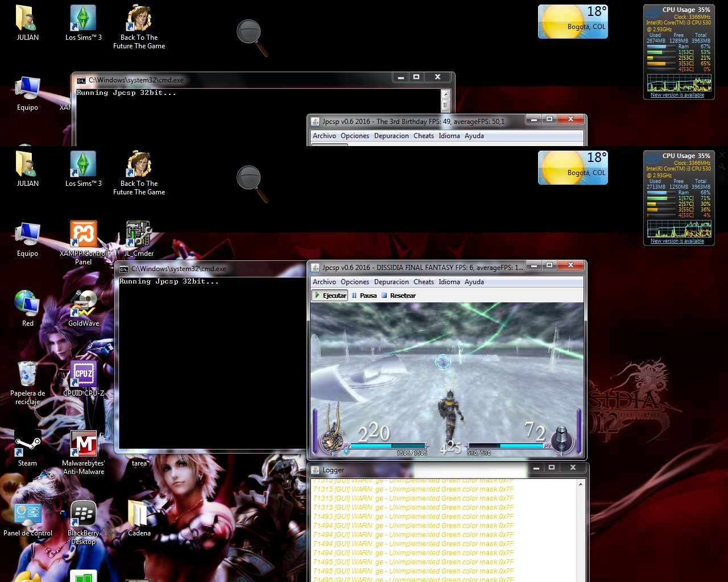728x582 pixels.
Task: Minimize The 3rd Birthday Jpcsp window
Action: [x=533, y=119]
